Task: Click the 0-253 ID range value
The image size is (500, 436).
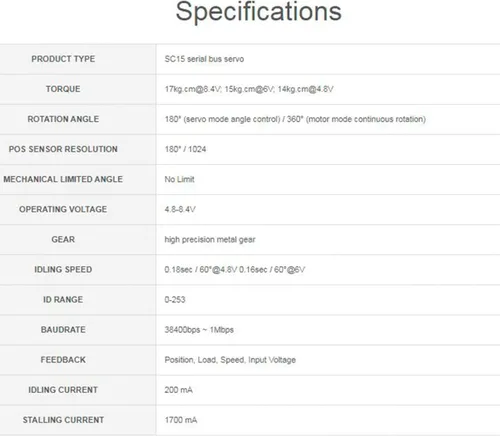Action: [175, 300]
